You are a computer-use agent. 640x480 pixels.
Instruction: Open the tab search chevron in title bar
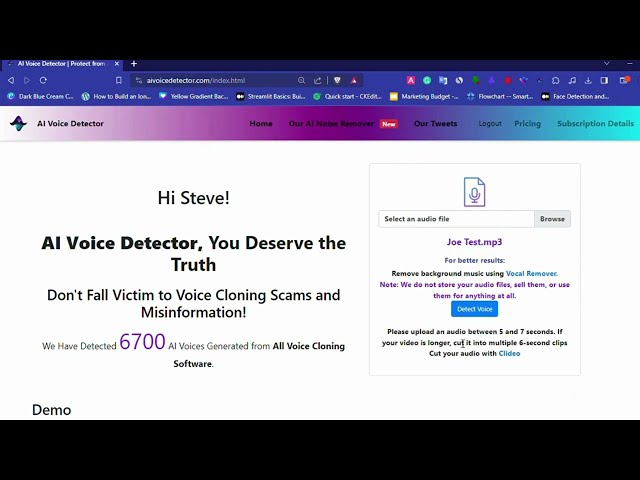click(x=607, y=64)
